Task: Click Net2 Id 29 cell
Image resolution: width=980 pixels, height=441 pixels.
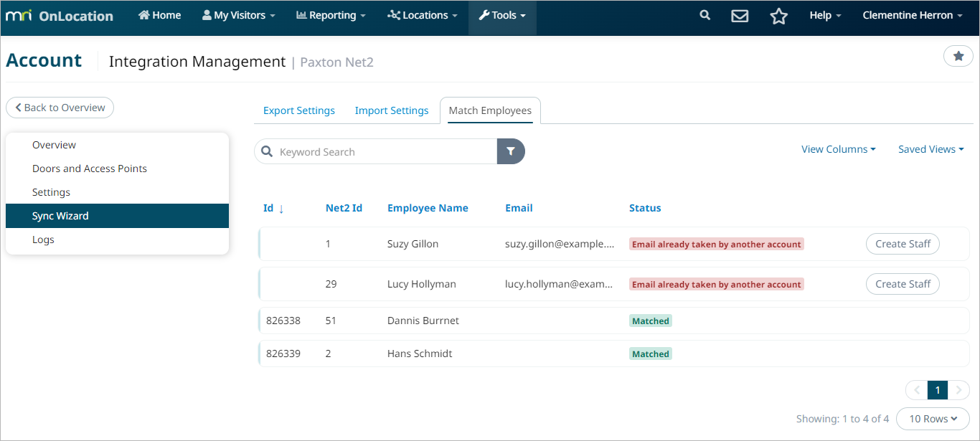Action: 331,284
